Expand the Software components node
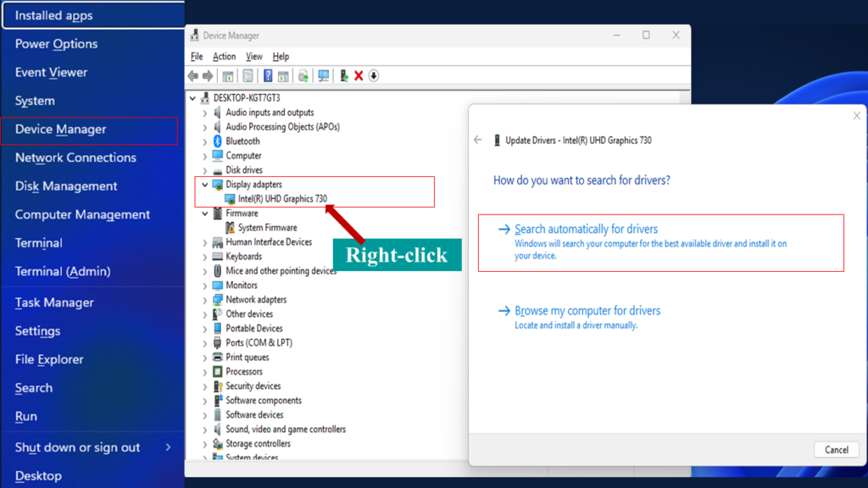 (205, 401)
